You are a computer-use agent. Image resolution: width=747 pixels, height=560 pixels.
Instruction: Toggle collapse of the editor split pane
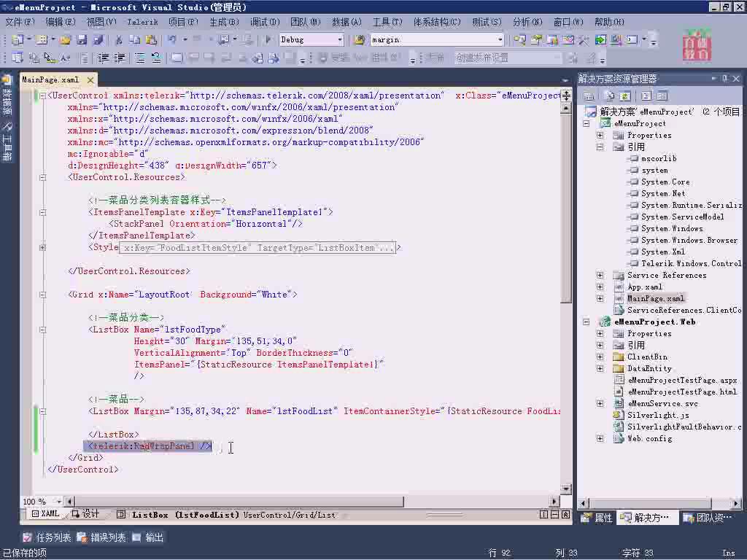point(565,515)
